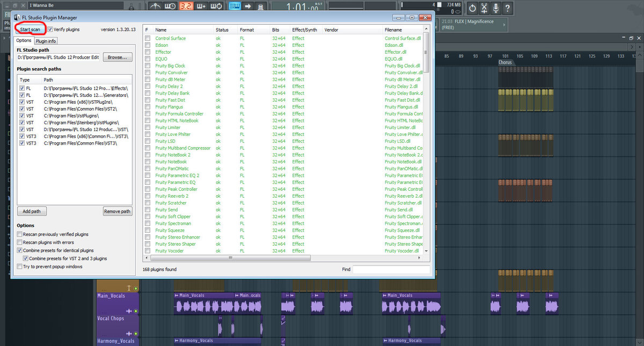The height and width of the screenshot is (346, 644).
Task: Click the undo history circular arrow icon
Action: pyautogui.click(x=472, y=8)
